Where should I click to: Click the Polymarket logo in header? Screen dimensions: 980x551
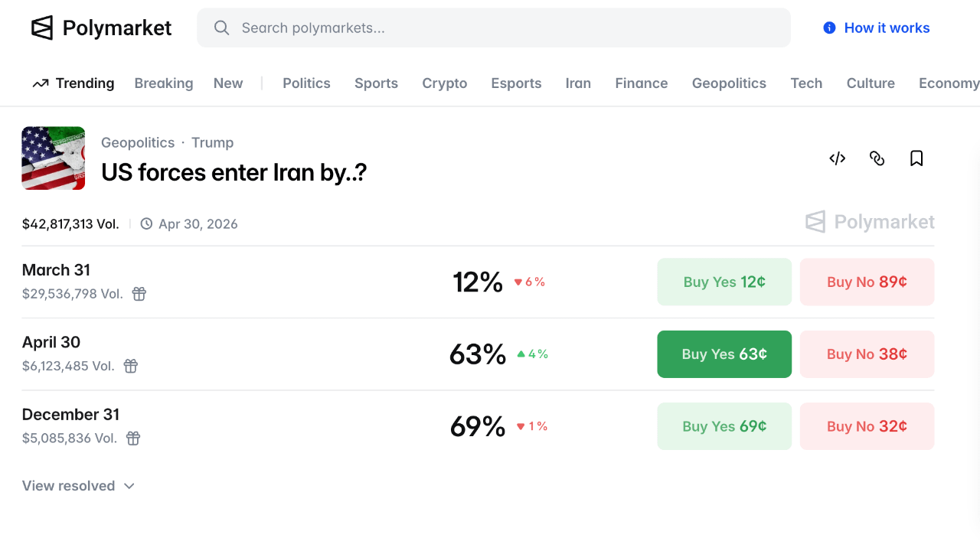[101, 28]
